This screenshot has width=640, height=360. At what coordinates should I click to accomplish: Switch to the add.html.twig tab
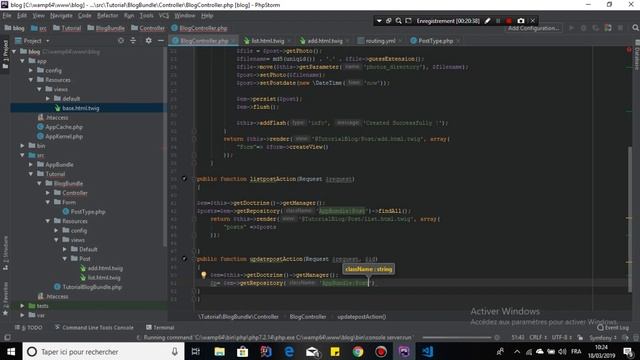pyautogui.click(x=325, y=41)
